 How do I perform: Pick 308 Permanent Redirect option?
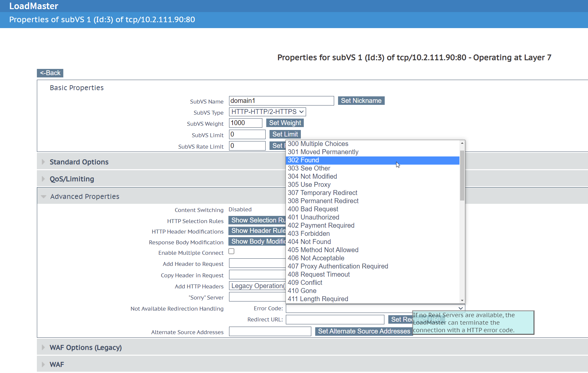pyautogui.click(x=373, y=201)
